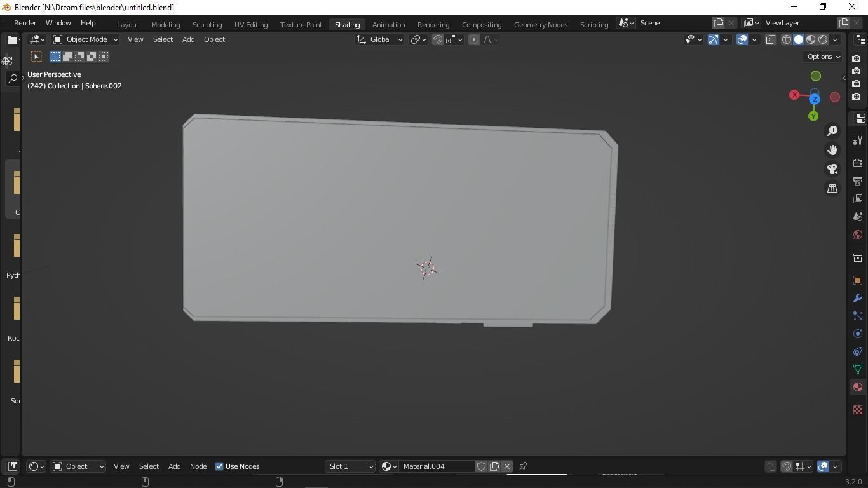Open the browse material dropdown
The width and height of the screenshot is (868, 488).
click(x=389, y=466)
